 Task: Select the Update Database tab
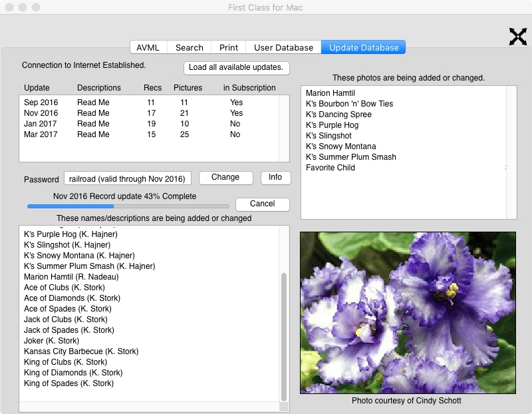tap(364, 47)
